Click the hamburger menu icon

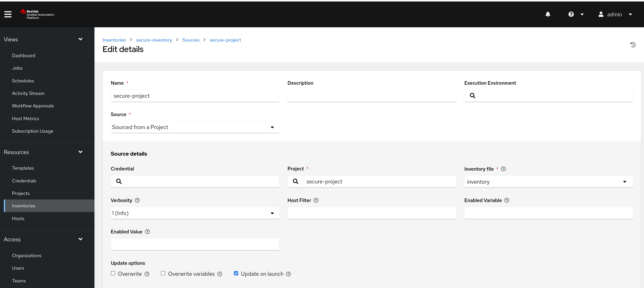tap(8, 14)
